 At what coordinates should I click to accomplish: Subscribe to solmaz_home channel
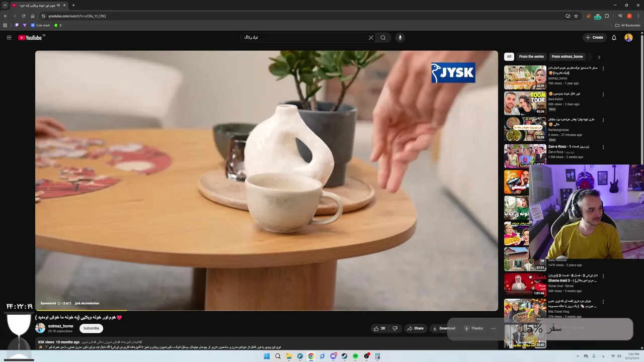91,328
